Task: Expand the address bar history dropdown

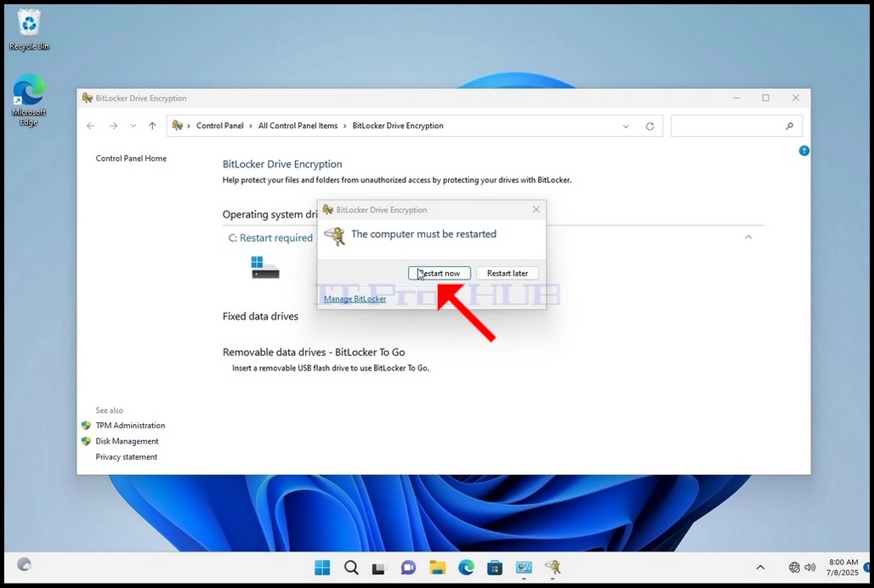Action: click(626, 127)
